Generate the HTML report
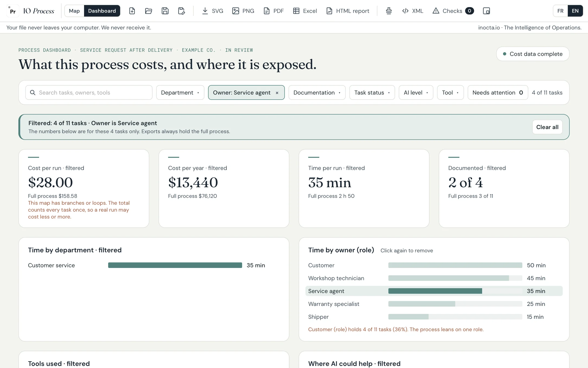 coord(348,11)
